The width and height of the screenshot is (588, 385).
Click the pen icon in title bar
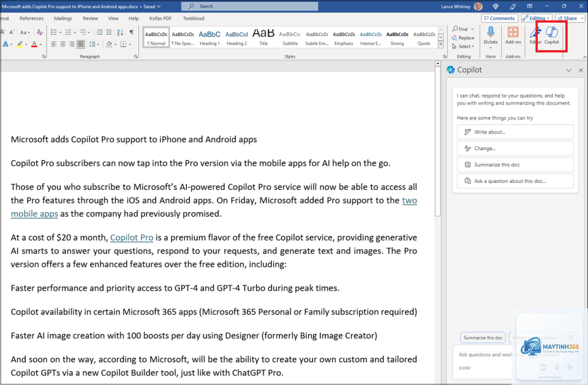pos(513,6)
